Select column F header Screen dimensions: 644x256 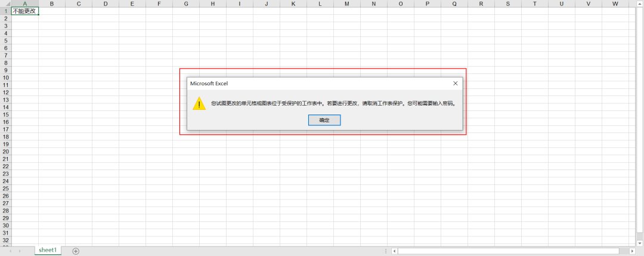click(x=159, y=4)
